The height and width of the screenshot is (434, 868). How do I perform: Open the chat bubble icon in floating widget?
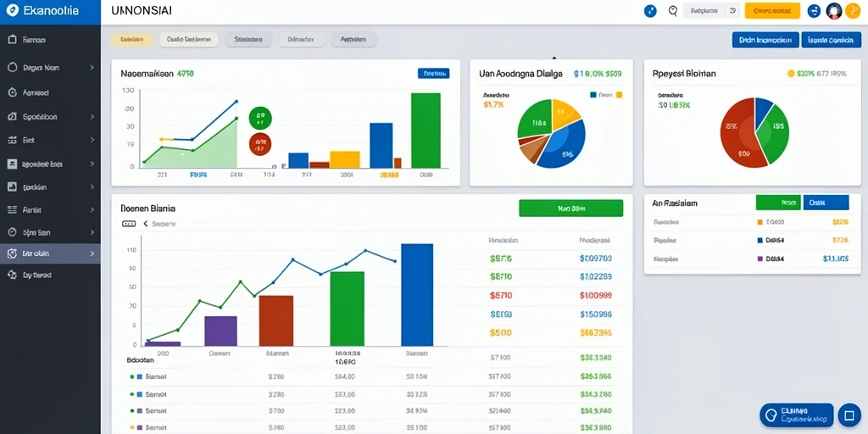click(770, 415)
